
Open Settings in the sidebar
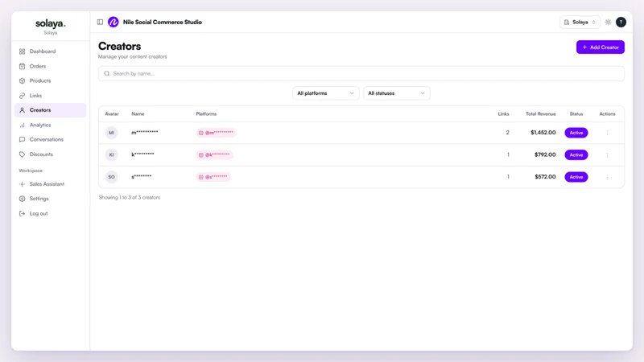coord(50,199)
